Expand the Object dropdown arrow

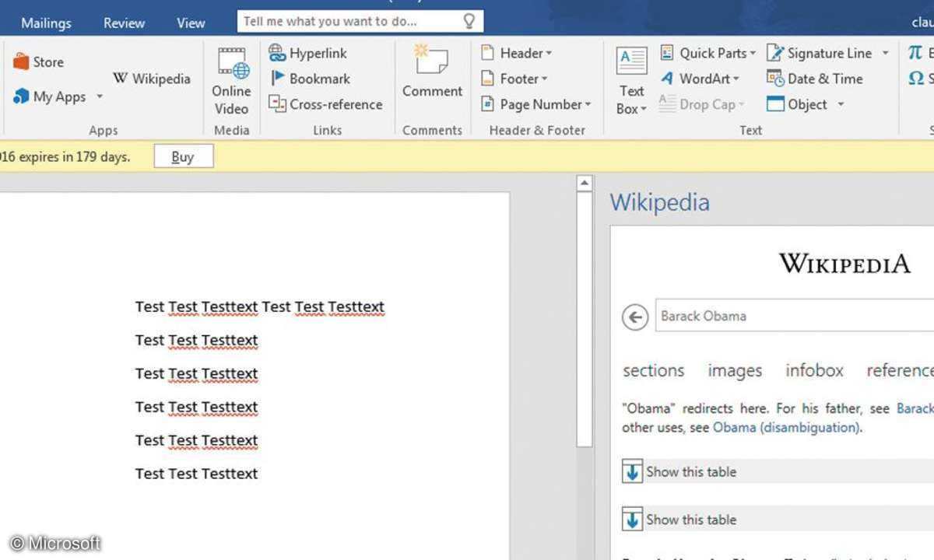pos(841,104)
